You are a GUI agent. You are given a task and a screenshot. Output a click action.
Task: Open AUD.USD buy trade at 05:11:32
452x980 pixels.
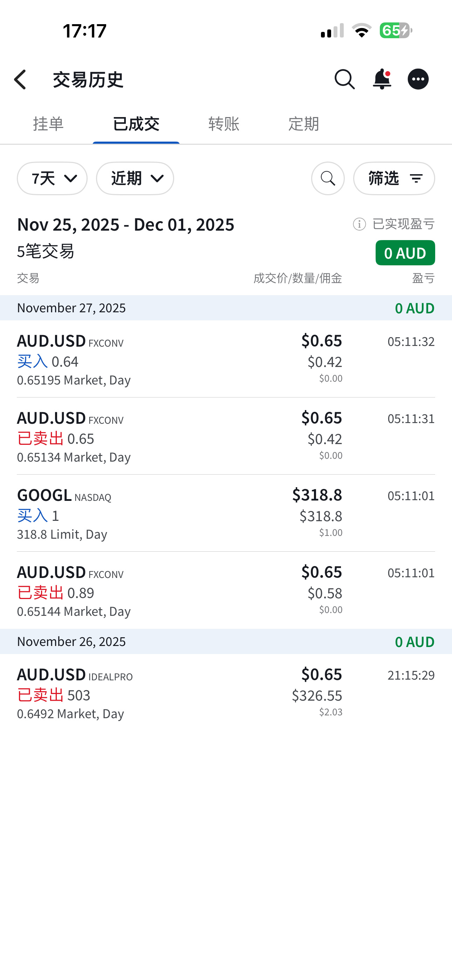(x=226, y=359)
